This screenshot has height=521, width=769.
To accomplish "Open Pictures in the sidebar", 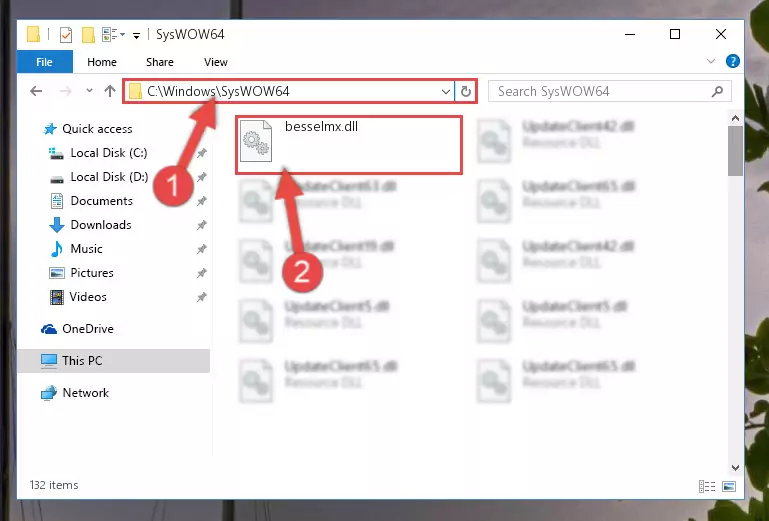I will point(81,273).
